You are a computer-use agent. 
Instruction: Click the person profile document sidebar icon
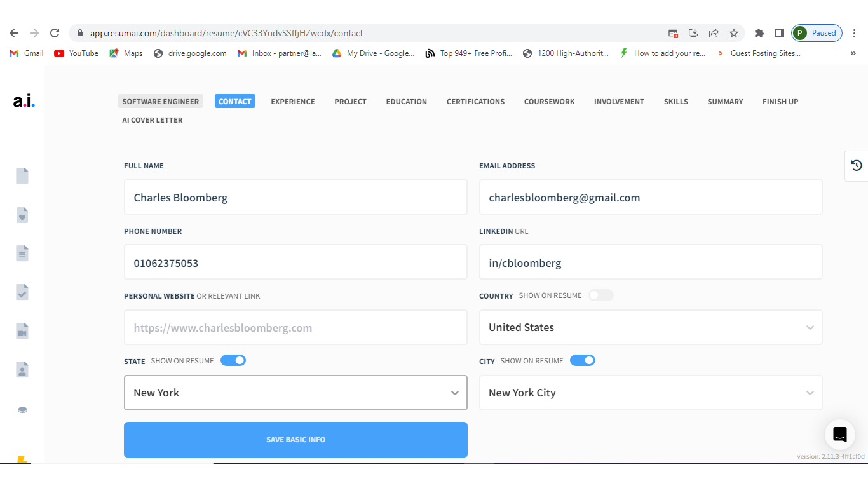pos(22,370)
